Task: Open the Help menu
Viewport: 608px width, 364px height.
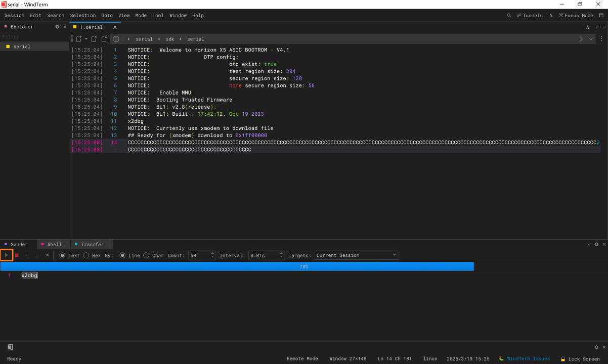Action: [x=198, y=16]
